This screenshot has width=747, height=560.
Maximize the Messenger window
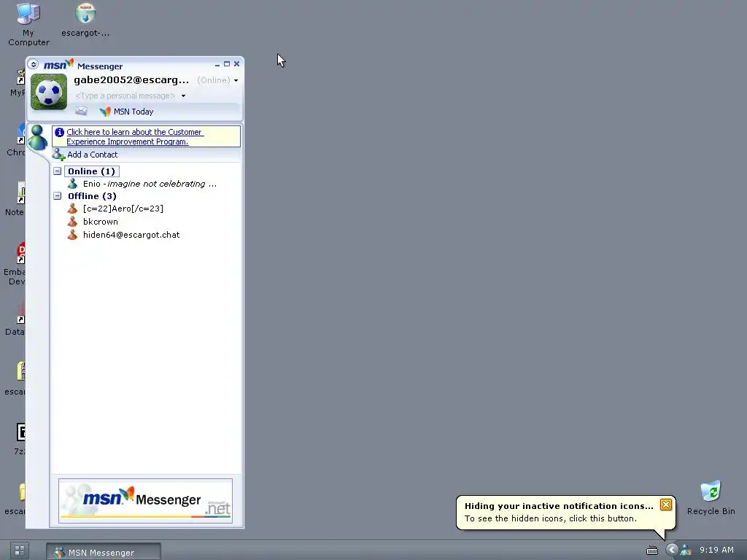point(227,64)
